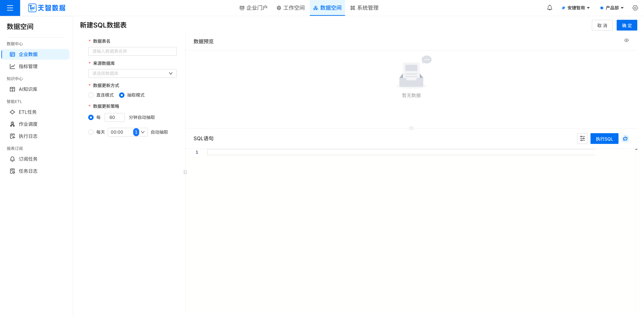Click the 数据表名 input field
Image resolution: width=644 pixels, height=317 pixels.
132,51
